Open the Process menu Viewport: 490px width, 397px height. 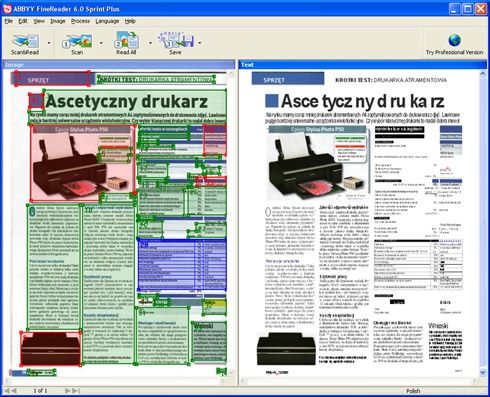[80, 21]
